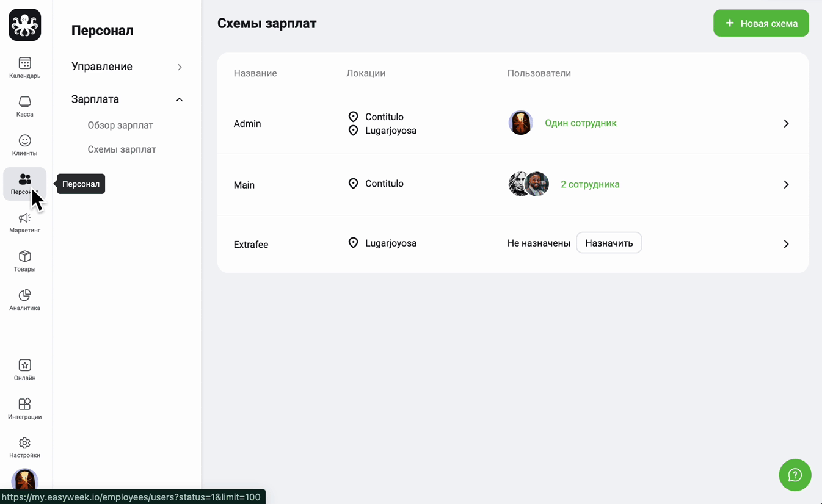Click the EasyWeek octopus logo
The height and width of the screenshot is (504, 822).
coord(25,25)
